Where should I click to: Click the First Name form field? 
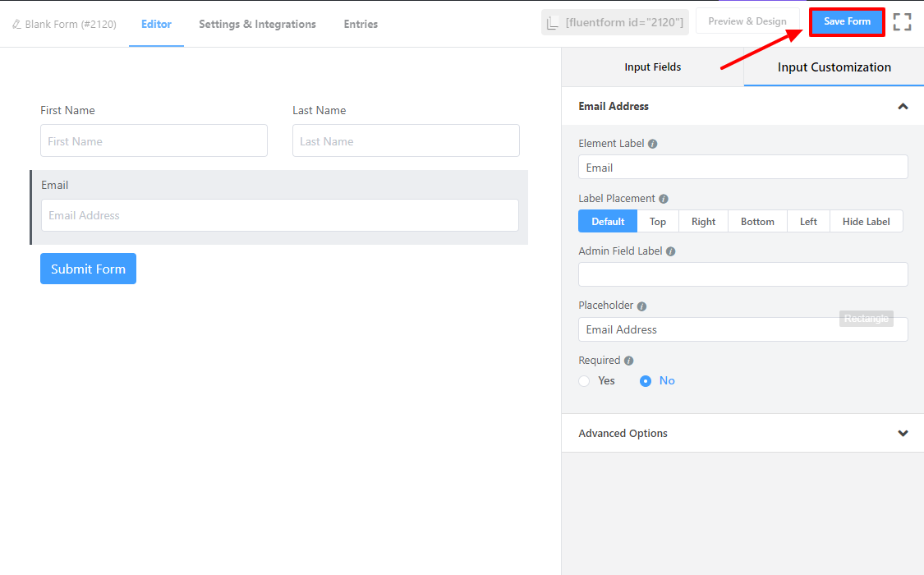[x=154, y=140]
